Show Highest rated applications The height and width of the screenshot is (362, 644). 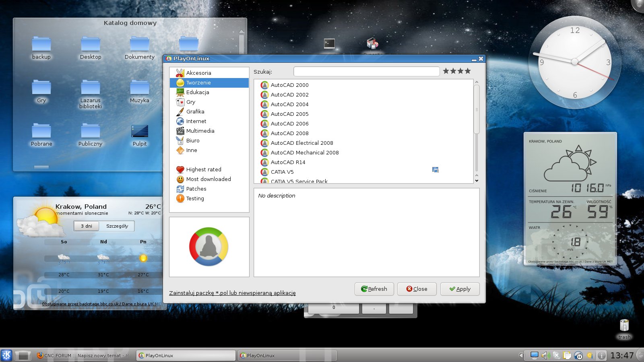pos(209,169)
